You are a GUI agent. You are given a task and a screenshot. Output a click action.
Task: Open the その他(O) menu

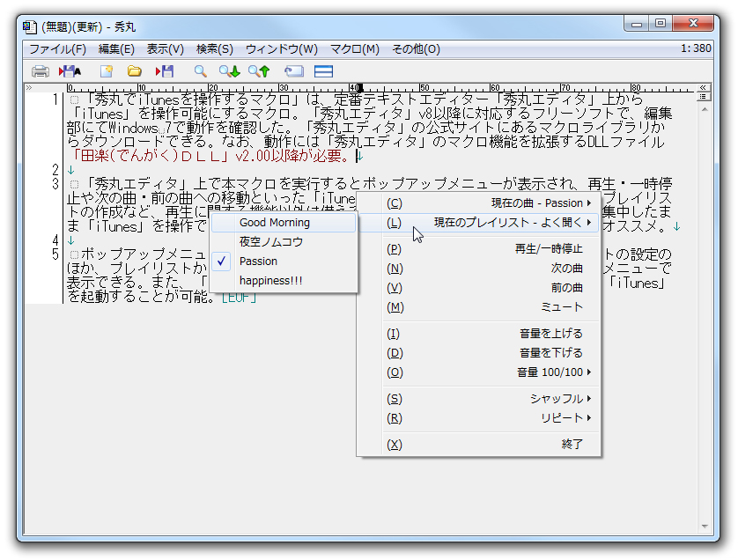coord(416,49)
